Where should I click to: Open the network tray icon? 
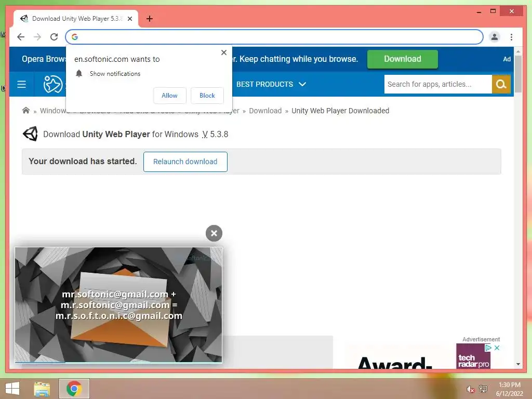tap(483, 389)
